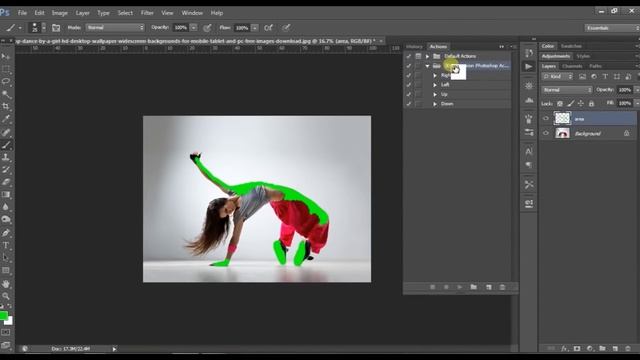Toggle checkmark for the Up action
The image size is (640, 360).
(x=409, y=94)
